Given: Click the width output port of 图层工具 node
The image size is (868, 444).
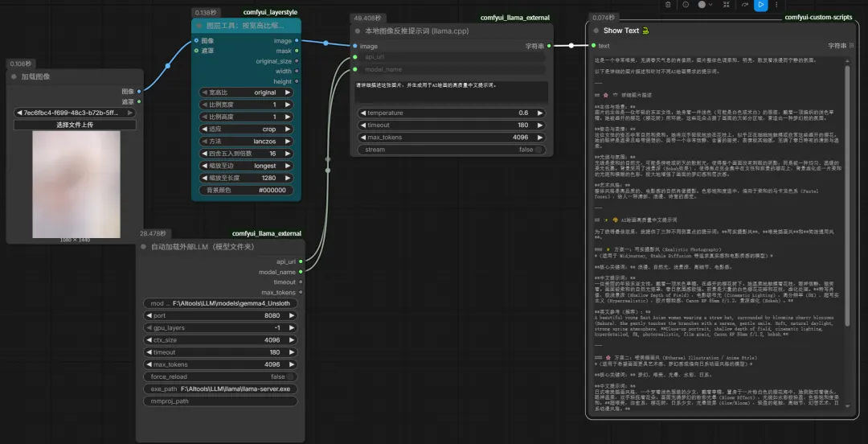Looking at the screenshot, I should tap(297, 71).
